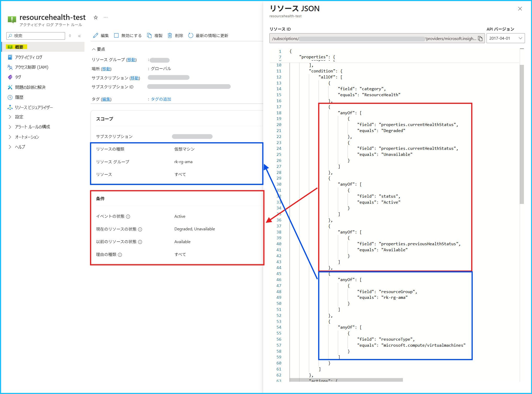Click the 複製 (duplicate) button
532x394 pixels.
tap(155, 36)
